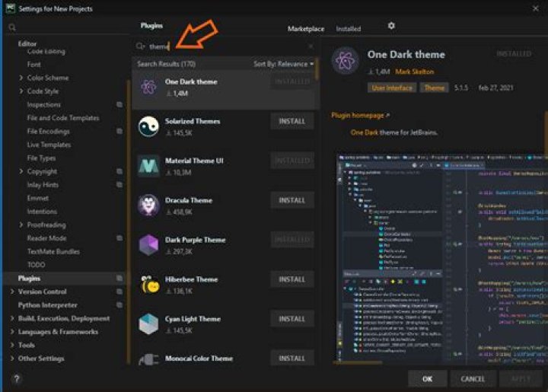The image size is (548, 392).
Task: Install the Dracula Theme plugin
Action: [x=292, y=200]
